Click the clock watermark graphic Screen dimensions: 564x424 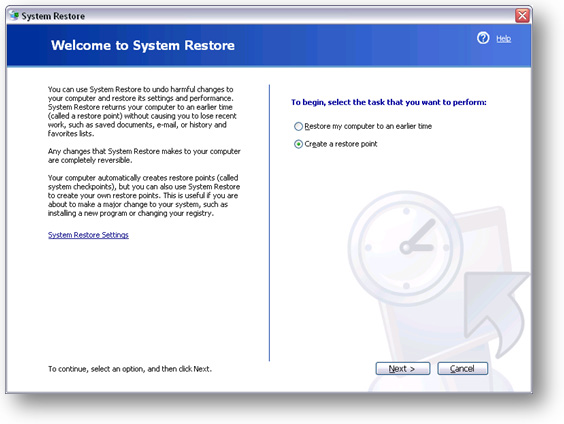click(x=406, y=247)
